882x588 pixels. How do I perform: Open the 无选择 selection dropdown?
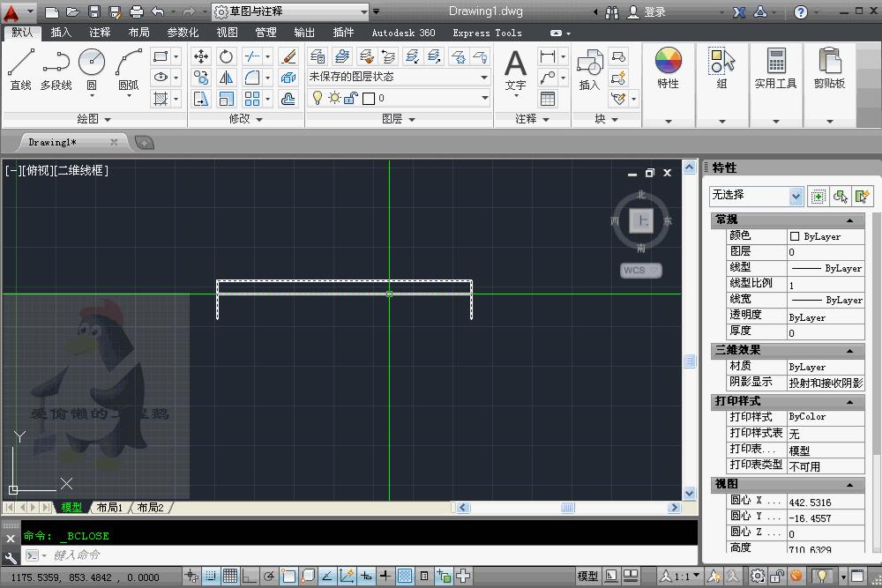[756, 196]
